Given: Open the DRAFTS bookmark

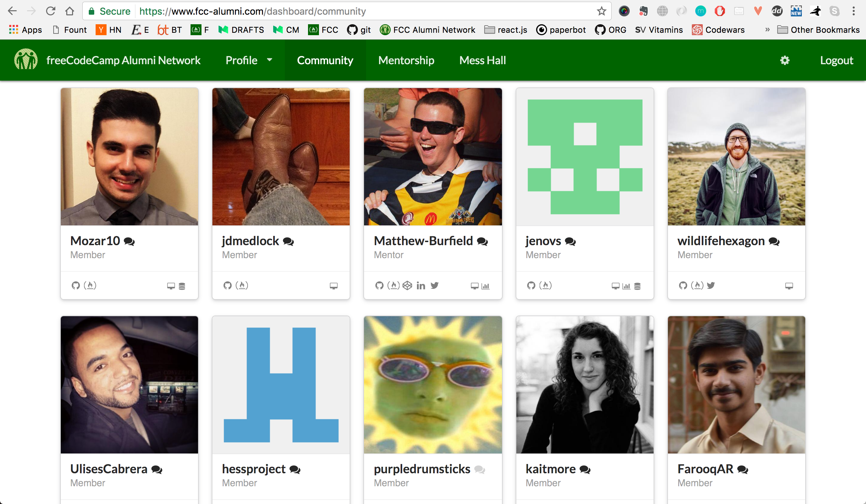Looking at the screenshot, I should [x=241, y=30].
